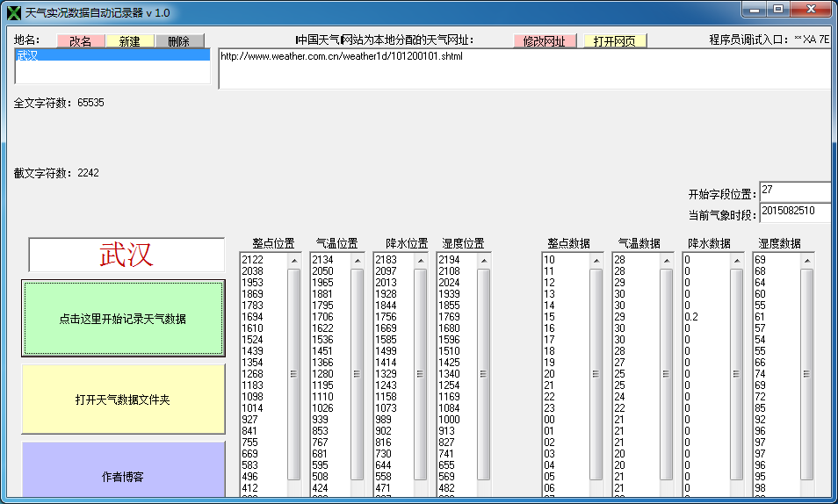Click scroll up arrow in 湿度数据 list
The image size is (838, 504).
click(x=806, y=261)
